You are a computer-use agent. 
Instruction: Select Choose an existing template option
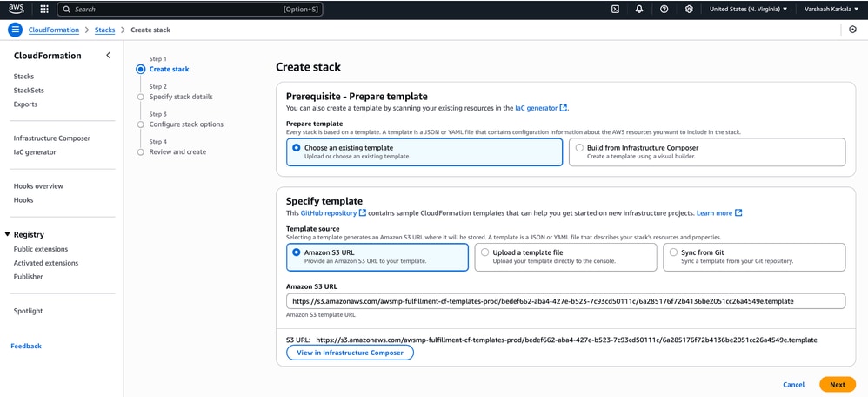click(x=297, y=148)
